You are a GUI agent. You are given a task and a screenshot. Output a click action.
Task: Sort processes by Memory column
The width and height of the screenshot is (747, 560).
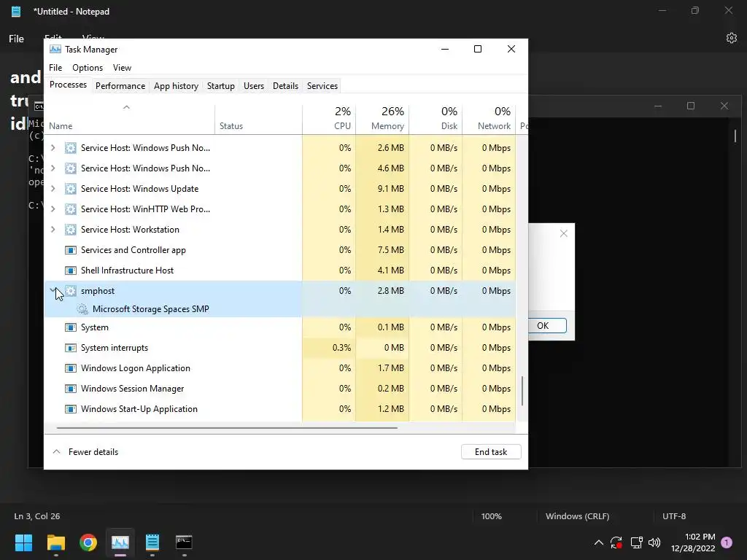pyautogui.click(x=382, y=118)
